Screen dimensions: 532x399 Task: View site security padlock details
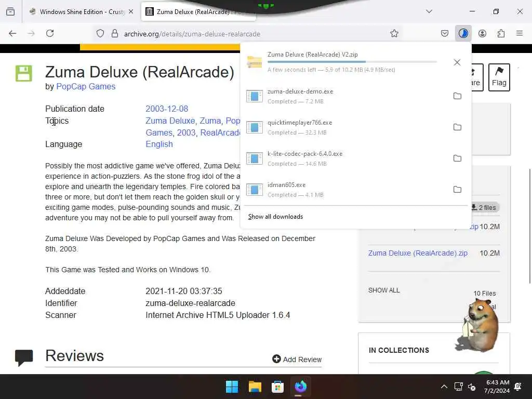115,33
